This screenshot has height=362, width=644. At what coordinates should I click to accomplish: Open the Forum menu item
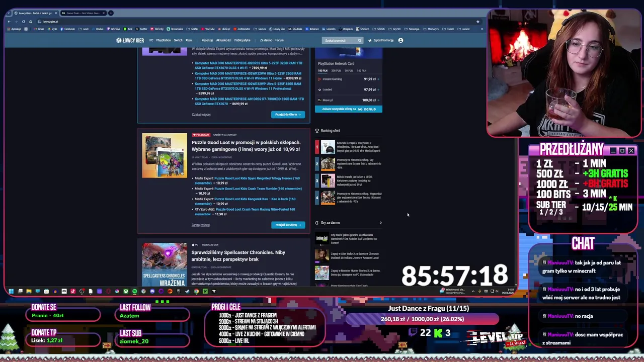pyautogui.click(x=279, y=40)
